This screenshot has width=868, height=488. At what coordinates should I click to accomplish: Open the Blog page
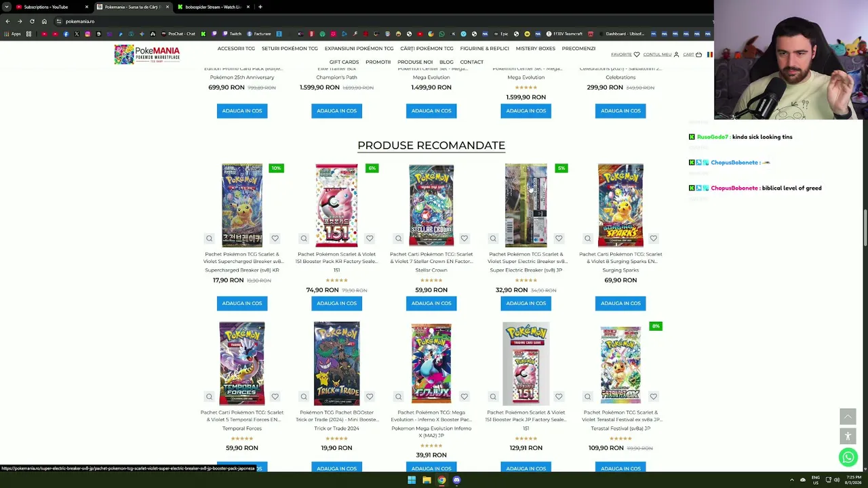446,62
